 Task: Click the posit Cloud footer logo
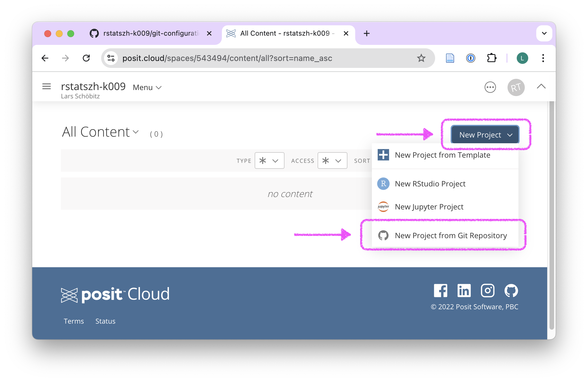coord(115,294)
